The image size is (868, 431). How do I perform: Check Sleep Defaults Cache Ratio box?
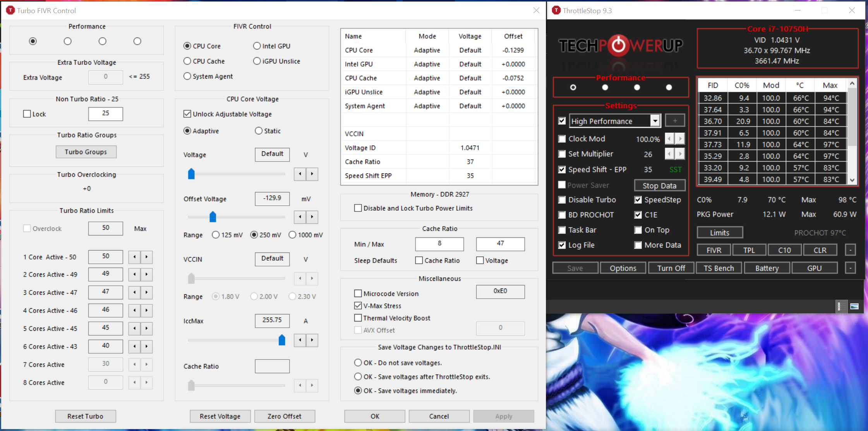419,260
